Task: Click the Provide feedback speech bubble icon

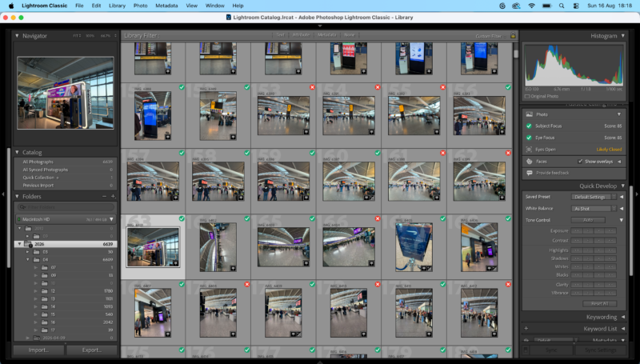Action: pos(530,173)
